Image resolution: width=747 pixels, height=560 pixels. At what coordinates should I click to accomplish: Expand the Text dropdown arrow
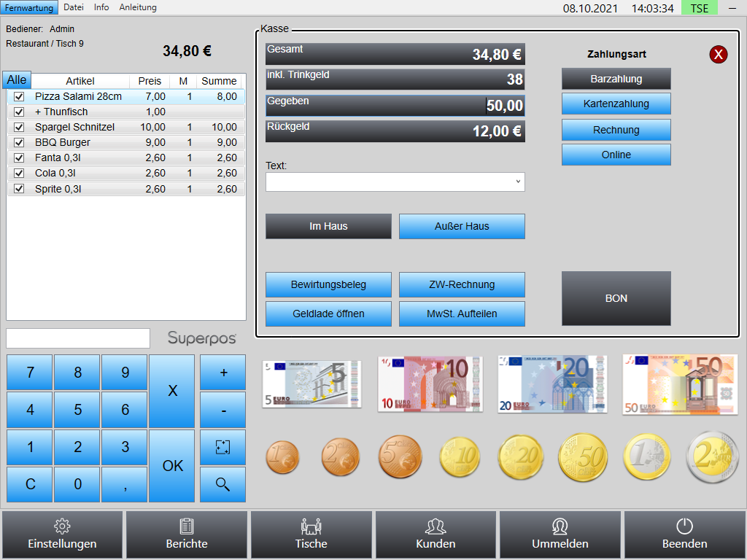(518, 182)
